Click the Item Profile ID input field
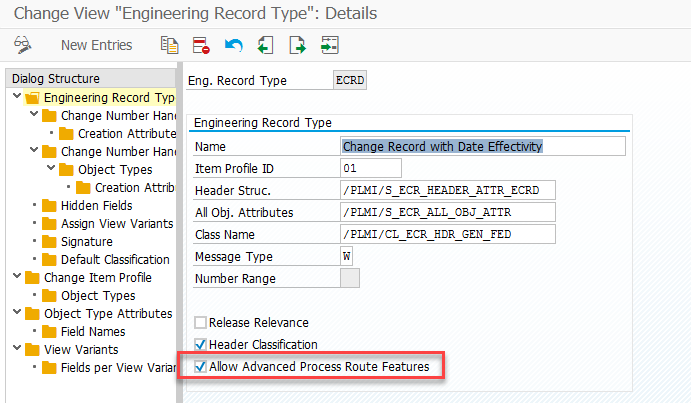691x403 pixels. coord(371,168)
